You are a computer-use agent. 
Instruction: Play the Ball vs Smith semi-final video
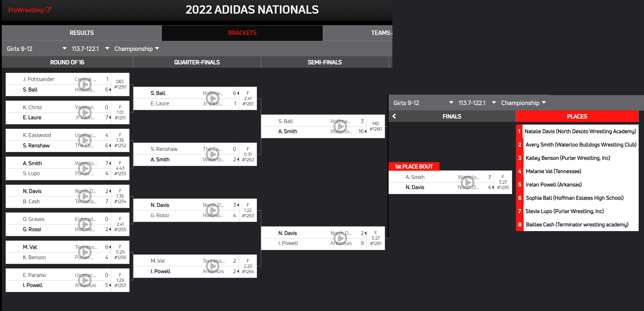[x=340, y=126]
